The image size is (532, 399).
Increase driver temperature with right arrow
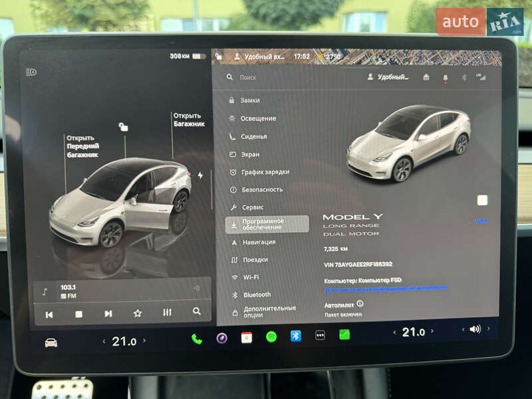click(x=144, y=340)
